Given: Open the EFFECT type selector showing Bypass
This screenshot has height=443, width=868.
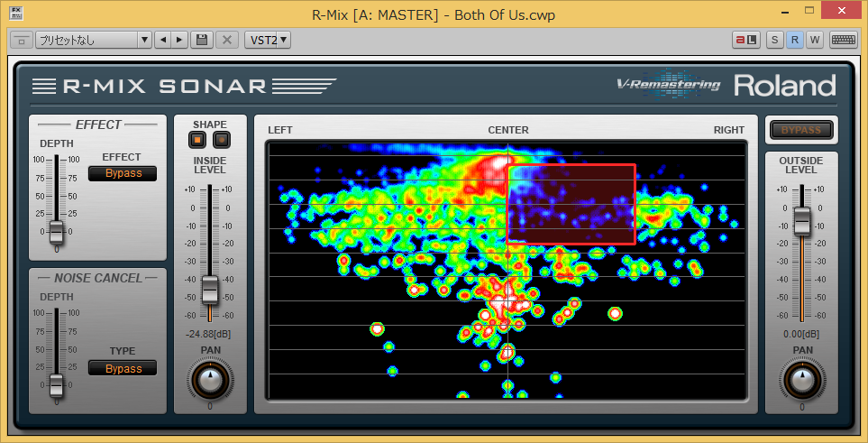Looking at the screenshot, I should tap(123, 173).
